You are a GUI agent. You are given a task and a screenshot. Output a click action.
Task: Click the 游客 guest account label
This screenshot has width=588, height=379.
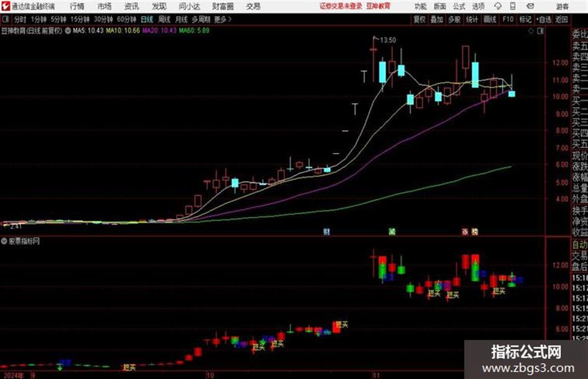pos(562,6)
